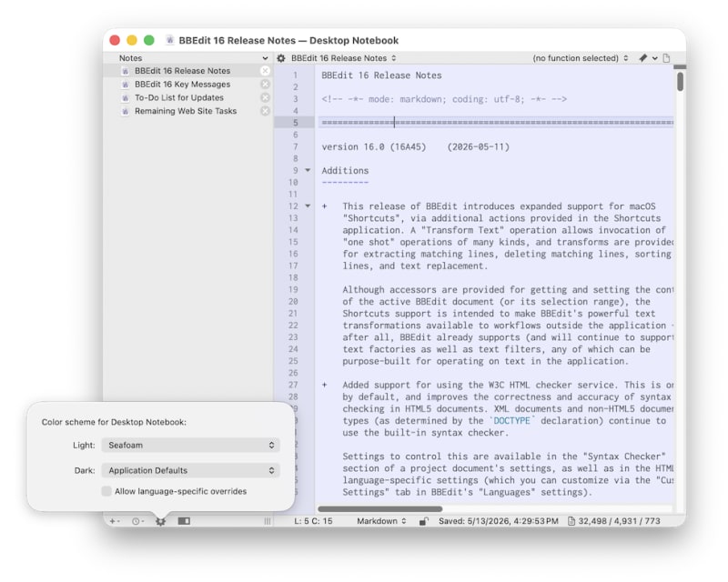This screenshot has width=728, height=582.
Task: Click the file icon beside Remaining Web Site Tasks
Action: coord(125,111)
